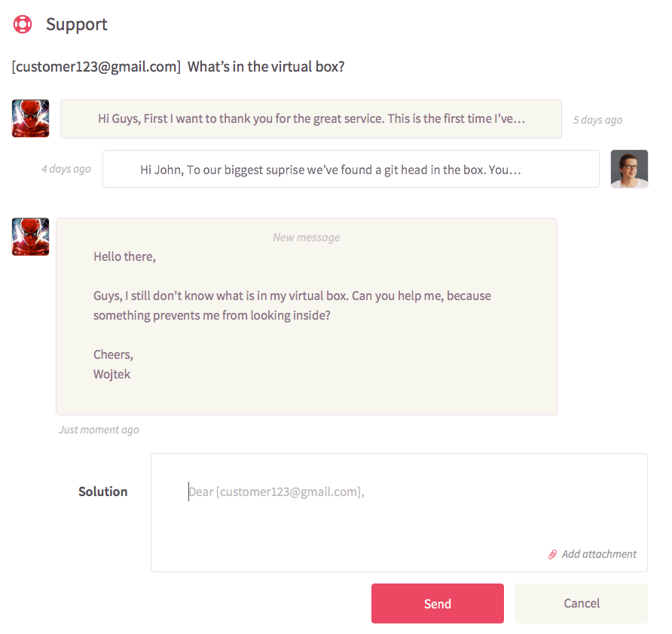Image resolution: width=672 pixels, height=634 pixels.
Task: Click the Support lifebuoy icon
Action: (x=23, y=24)
